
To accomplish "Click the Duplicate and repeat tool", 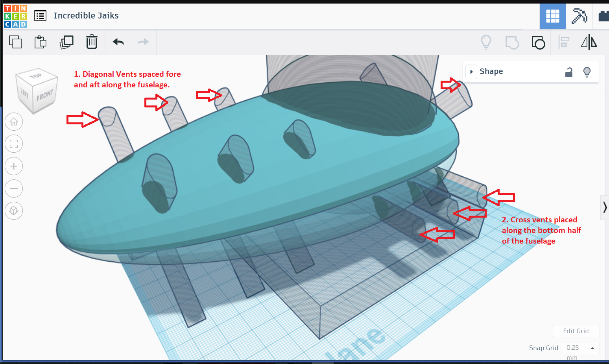I will tap(66, 42).
